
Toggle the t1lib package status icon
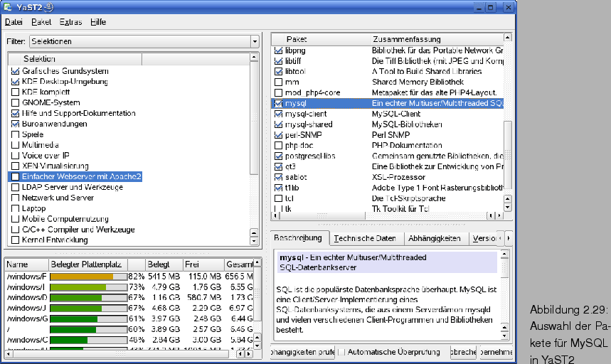pyautogui.click(x=278, y=188)
